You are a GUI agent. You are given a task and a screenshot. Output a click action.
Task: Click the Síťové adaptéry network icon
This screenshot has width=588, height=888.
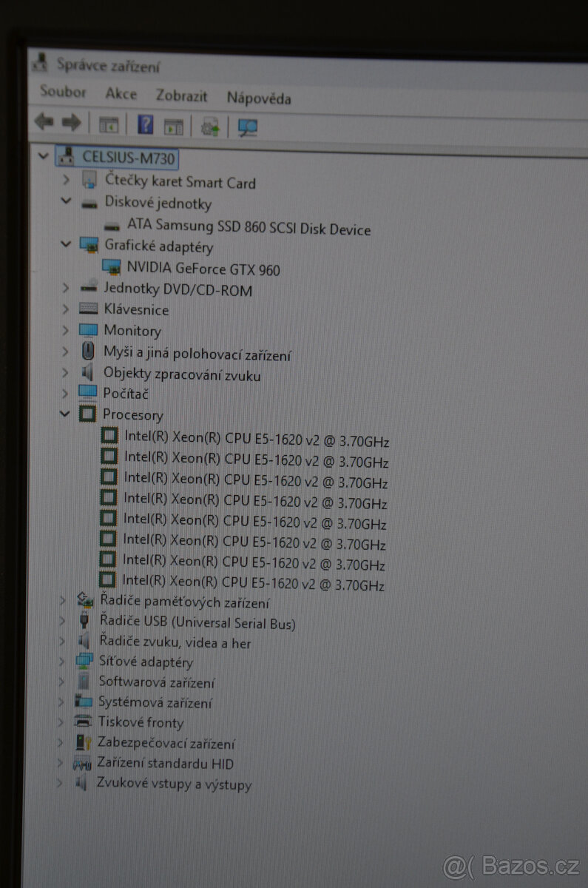[x=84, y=661]
